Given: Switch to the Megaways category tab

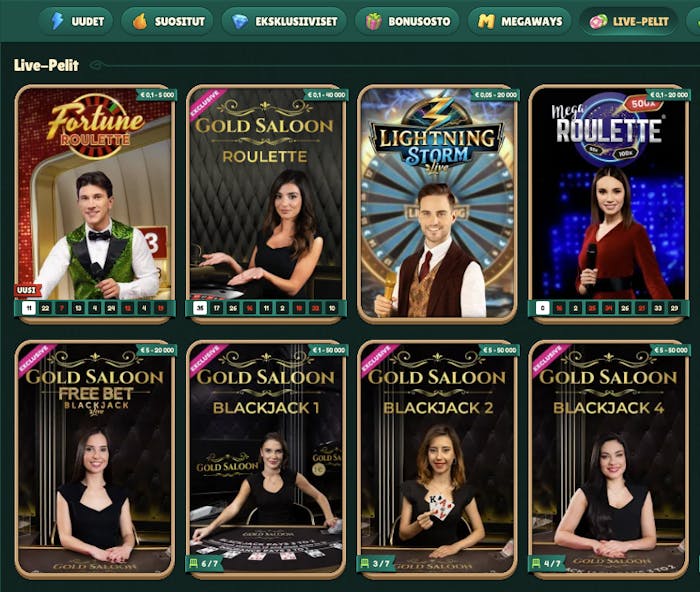Looking at the screenshot, I should [x=519, y=21].
